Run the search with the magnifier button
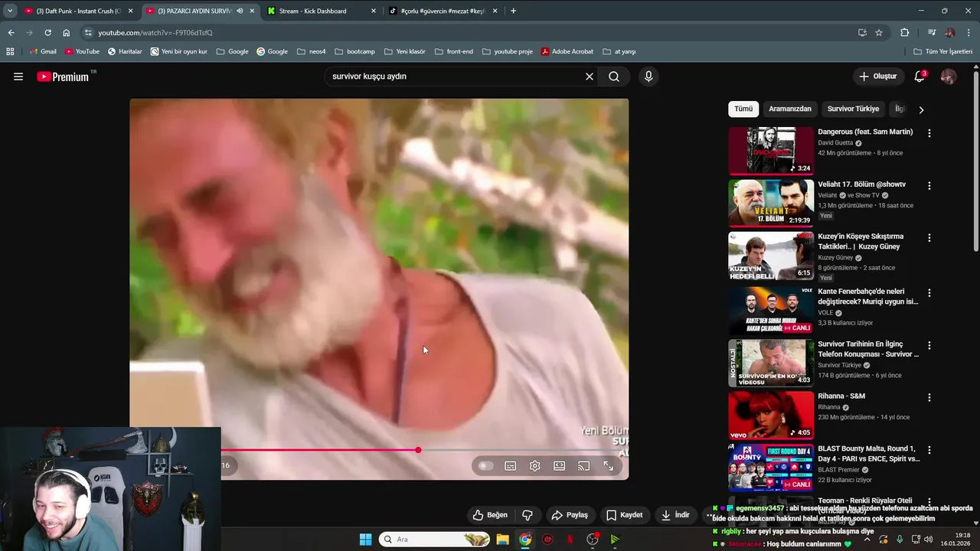Screen dimensions: 980x551 pos(614,77)
